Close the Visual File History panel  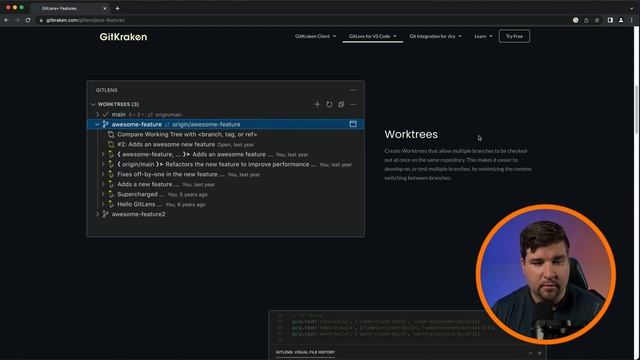pos(540,353)
